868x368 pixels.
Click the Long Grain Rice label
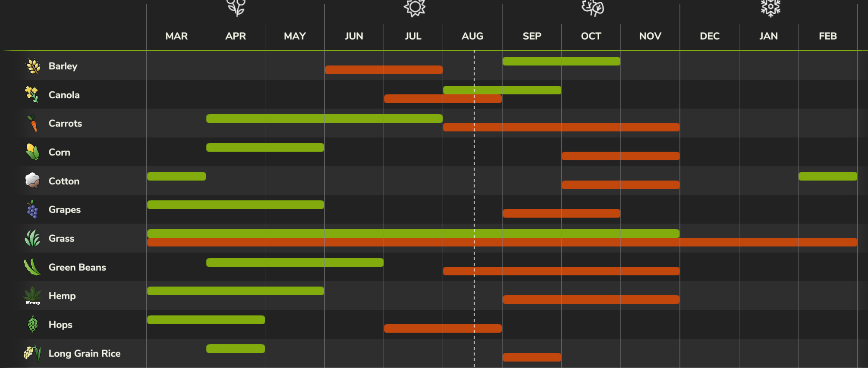85,353
